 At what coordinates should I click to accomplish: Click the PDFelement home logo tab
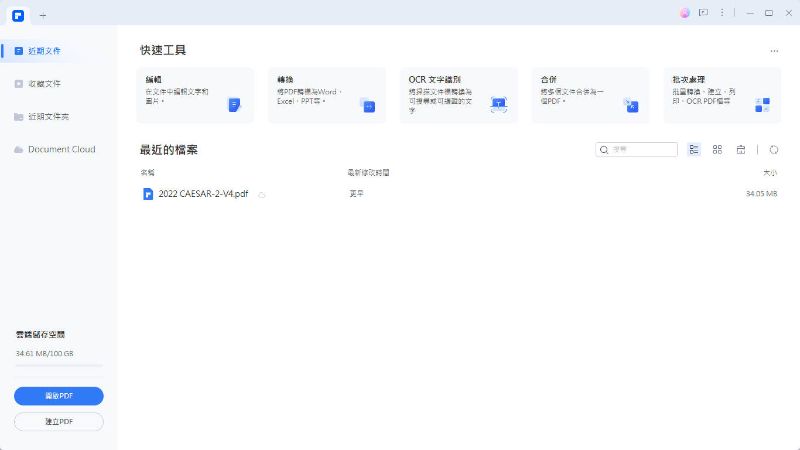(x=18, y=15)
